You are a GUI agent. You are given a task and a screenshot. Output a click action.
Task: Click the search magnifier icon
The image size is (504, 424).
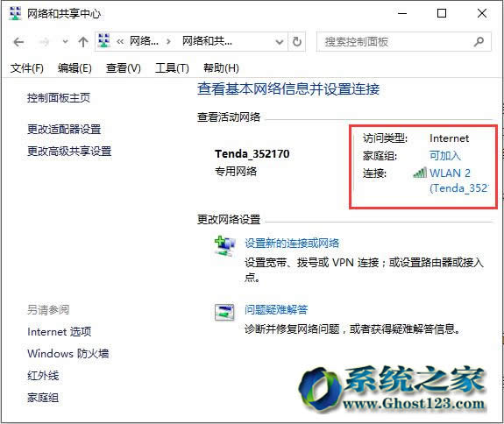point(479,41)
